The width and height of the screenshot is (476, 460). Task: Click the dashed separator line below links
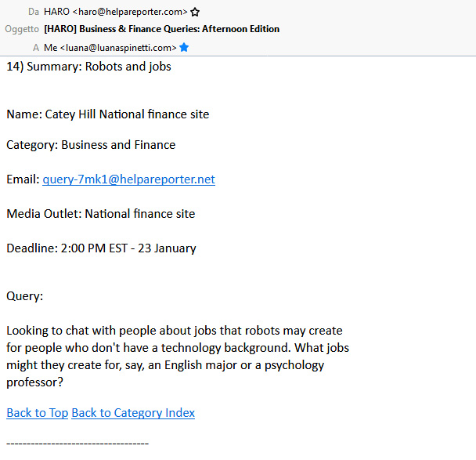(x=77, y=444)
